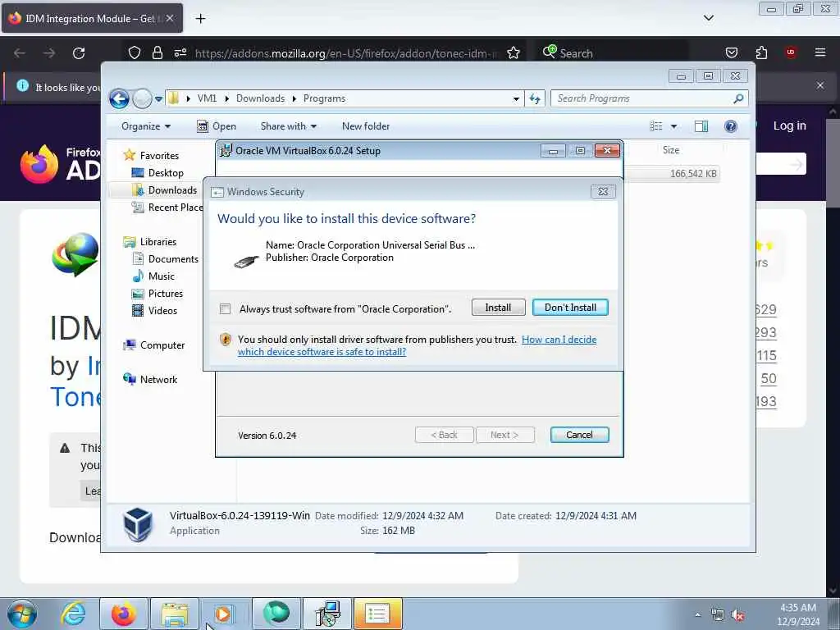Click the Firefox URL address bar

pos(345,53)
